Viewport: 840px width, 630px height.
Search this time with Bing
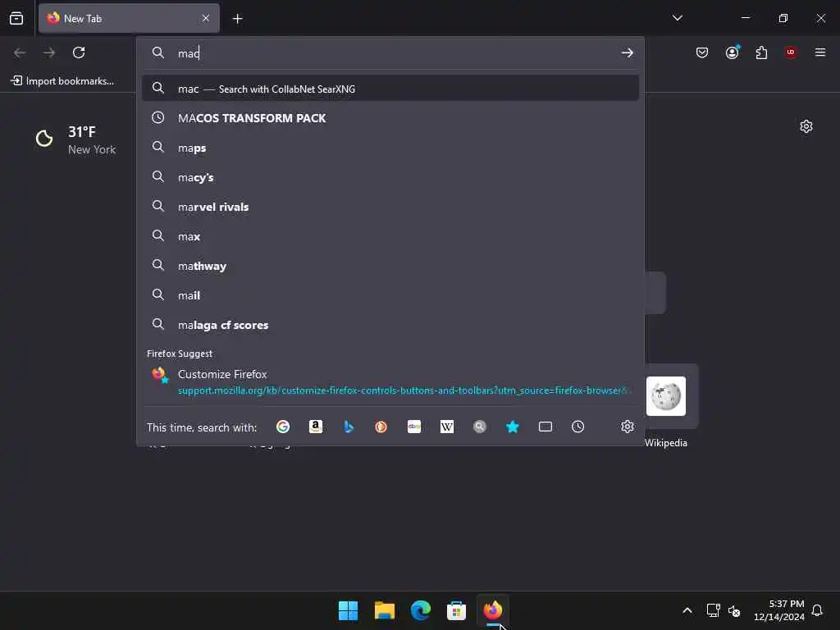click(349, 427)
